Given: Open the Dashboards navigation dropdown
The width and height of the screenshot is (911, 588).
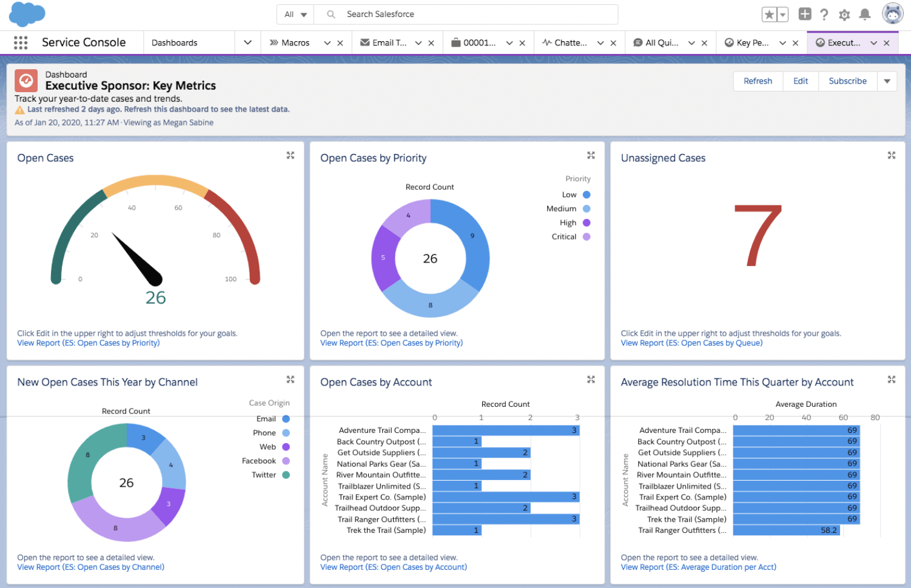Looking at the screenshot, I should [x=247, y=42].
